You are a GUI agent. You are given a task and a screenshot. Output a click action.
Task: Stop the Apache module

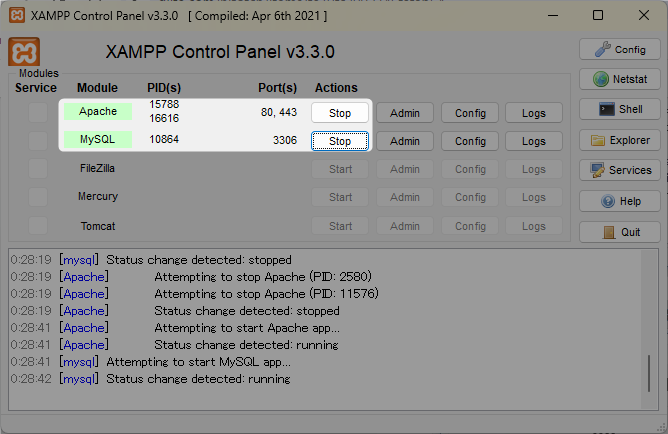340,113
